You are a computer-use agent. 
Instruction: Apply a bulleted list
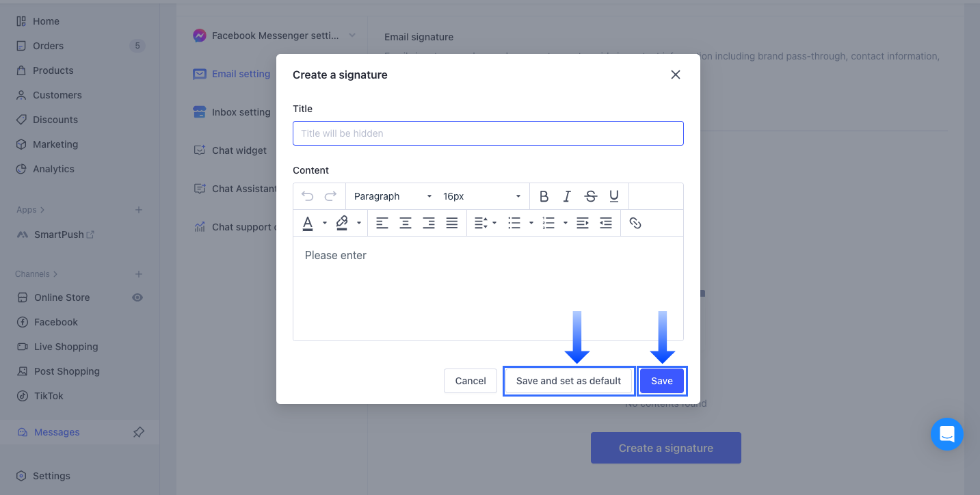click(514, 222)
